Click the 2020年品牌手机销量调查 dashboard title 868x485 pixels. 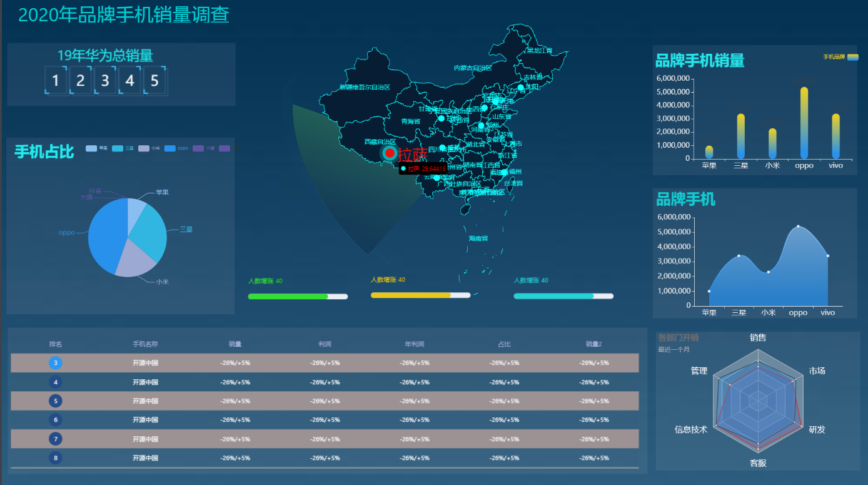[124, 14]
